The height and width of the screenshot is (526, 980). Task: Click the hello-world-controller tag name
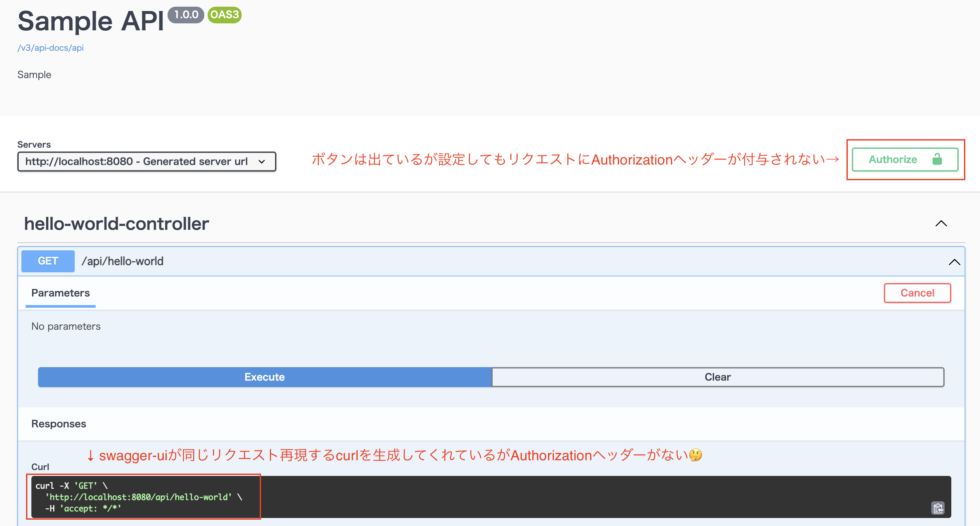116,224
